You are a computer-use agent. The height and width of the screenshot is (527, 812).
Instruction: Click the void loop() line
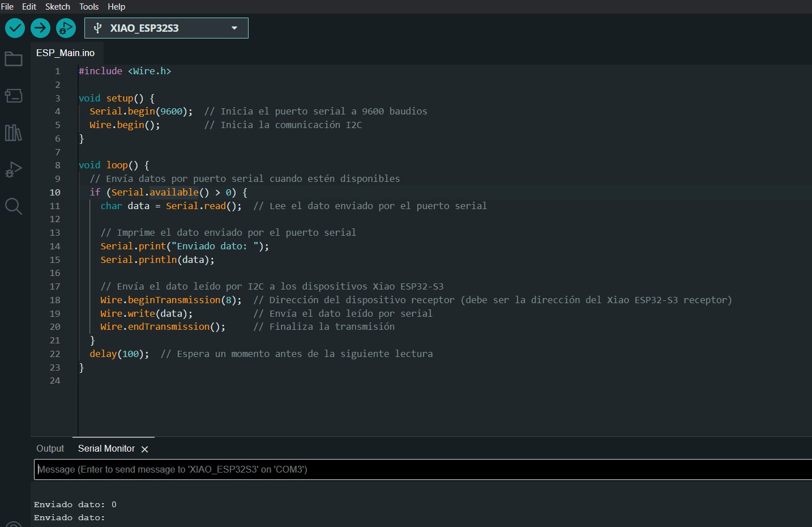click(114, 165)
